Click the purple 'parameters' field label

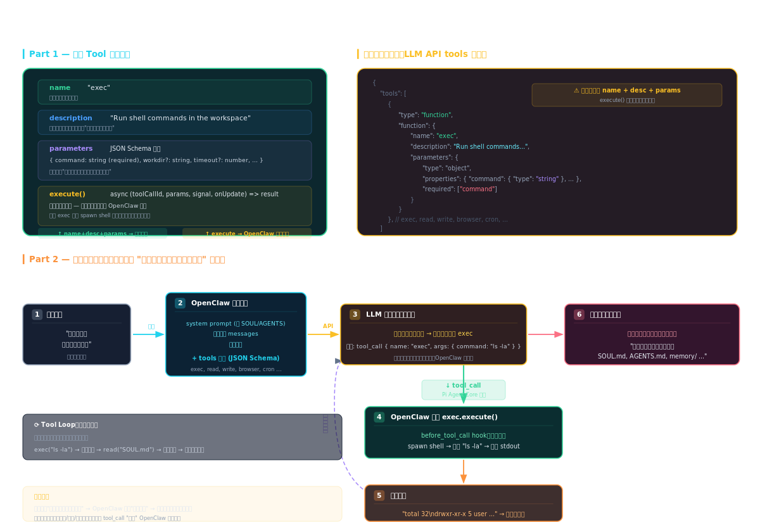71,149
